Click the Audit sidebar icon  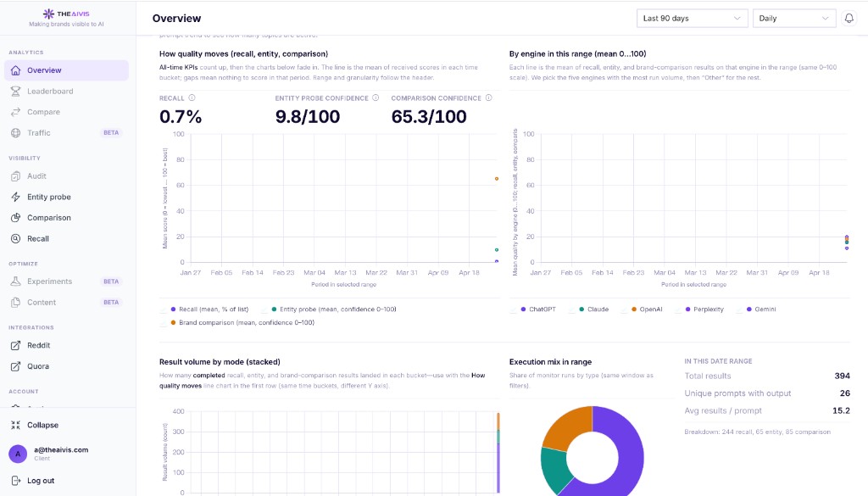(15, 176)
